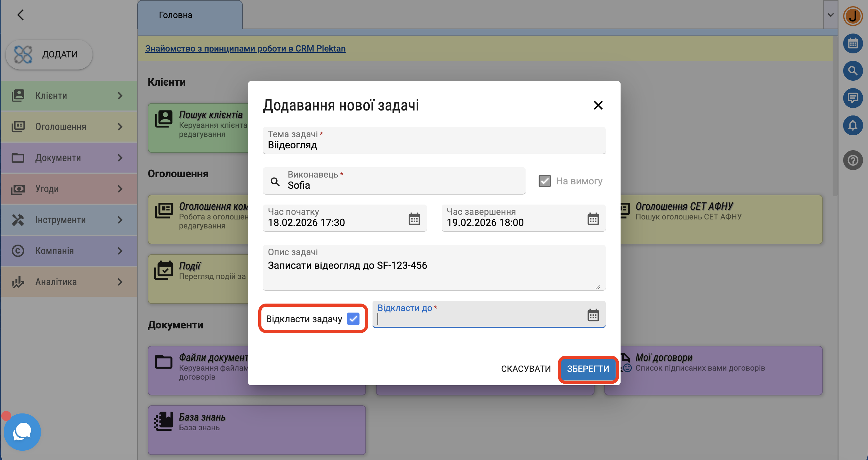868x460 pixels.
Task: Open calendar picker for Час початку
Action: pos(414,219)
